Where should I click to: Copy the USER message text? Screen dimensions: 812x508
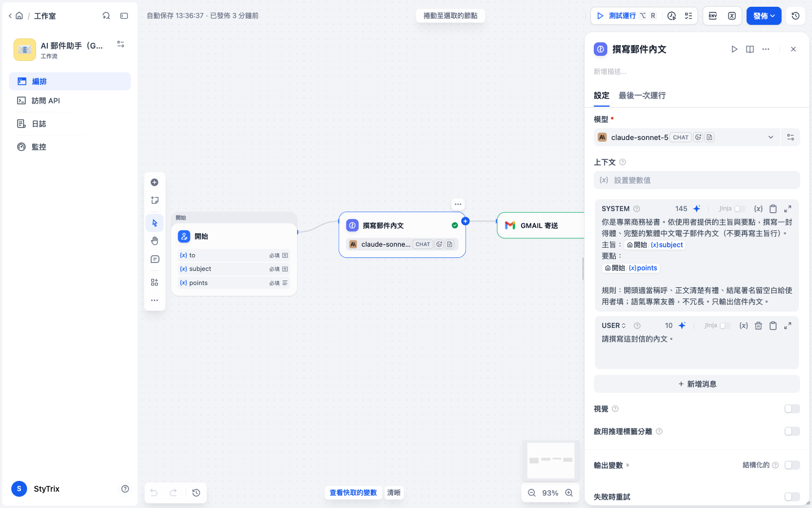pyautogui.click(x=773, y=325)
